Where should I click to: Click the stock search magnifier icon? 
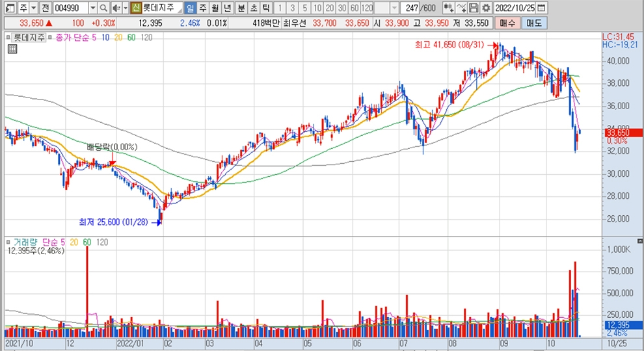(103, 8)
